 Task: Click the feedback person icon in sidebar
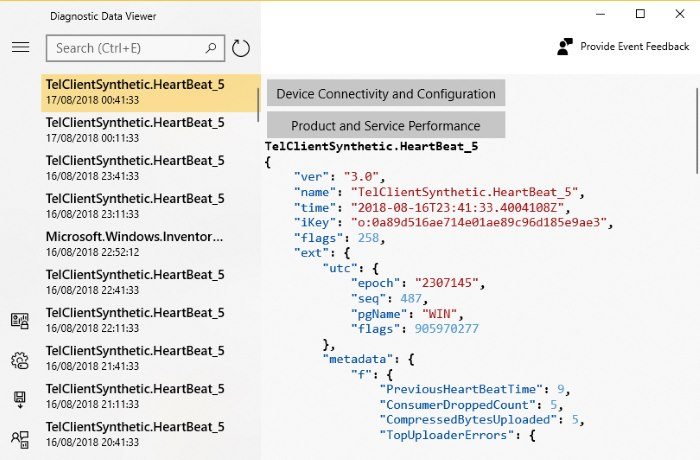[20, 438]
